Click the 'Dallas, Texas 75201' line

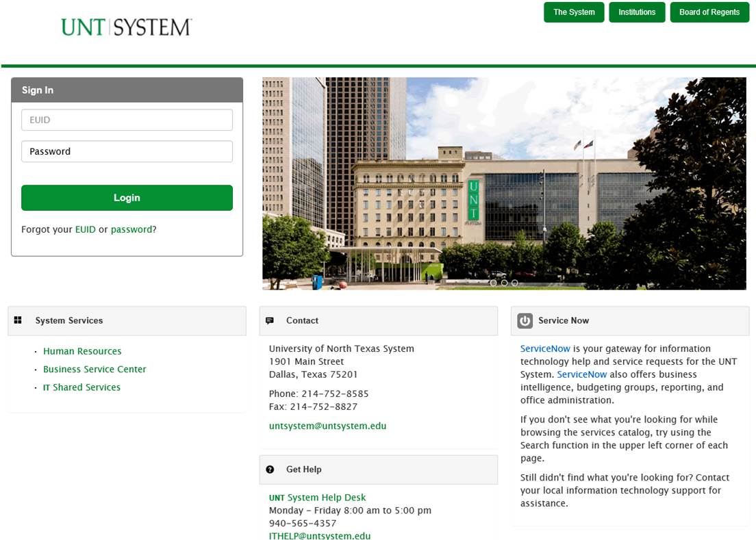tap(313, 374)
